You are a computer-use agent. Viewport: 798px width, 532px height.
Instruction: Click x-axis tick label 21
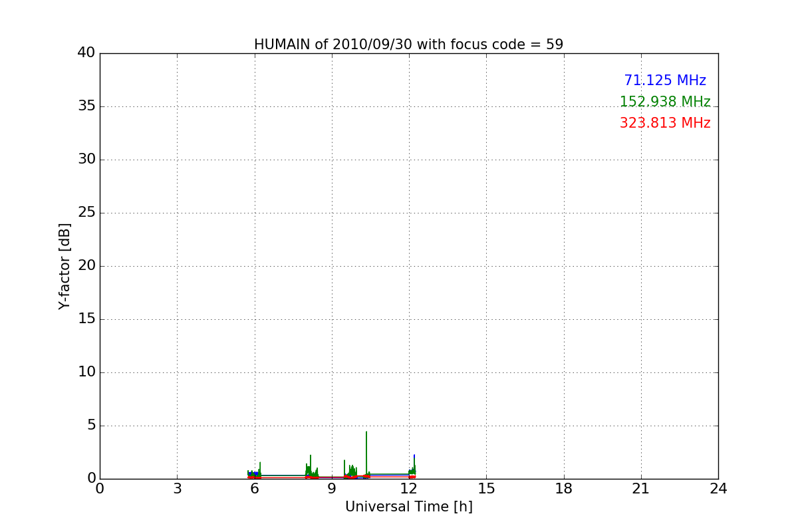click(x=641, y=489)
